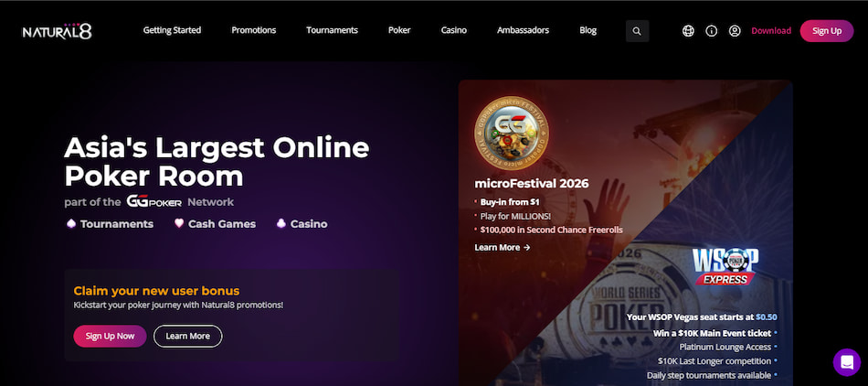Click the Natural8 logo
This screenshot has width=868, height=386.
[x=57, y=31]
